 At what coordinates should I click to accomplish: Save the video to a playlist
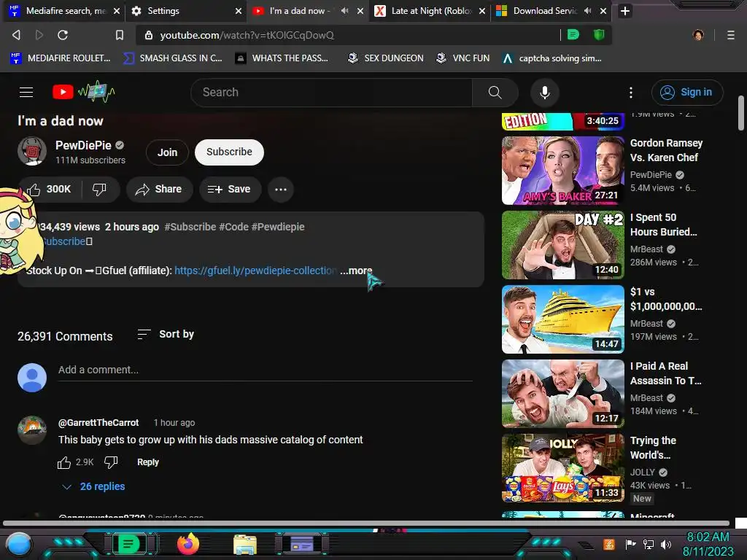pyautogui.click(x=230, y=189)
